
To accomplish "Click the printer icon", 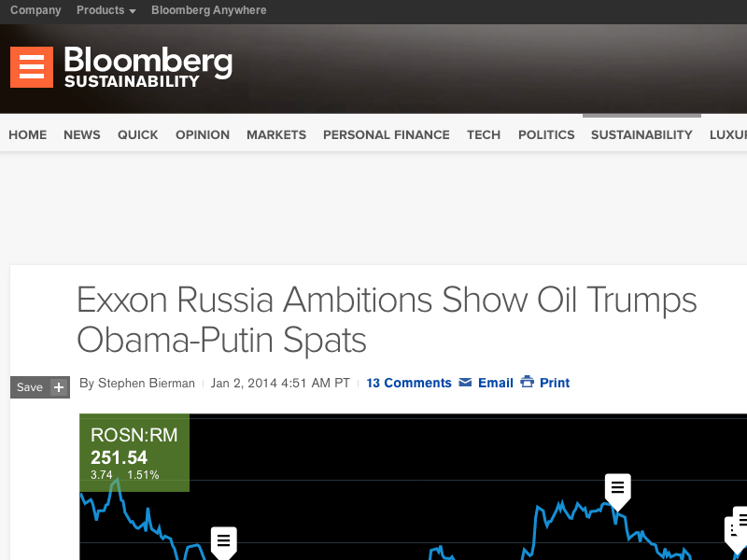I will [527, 383].
